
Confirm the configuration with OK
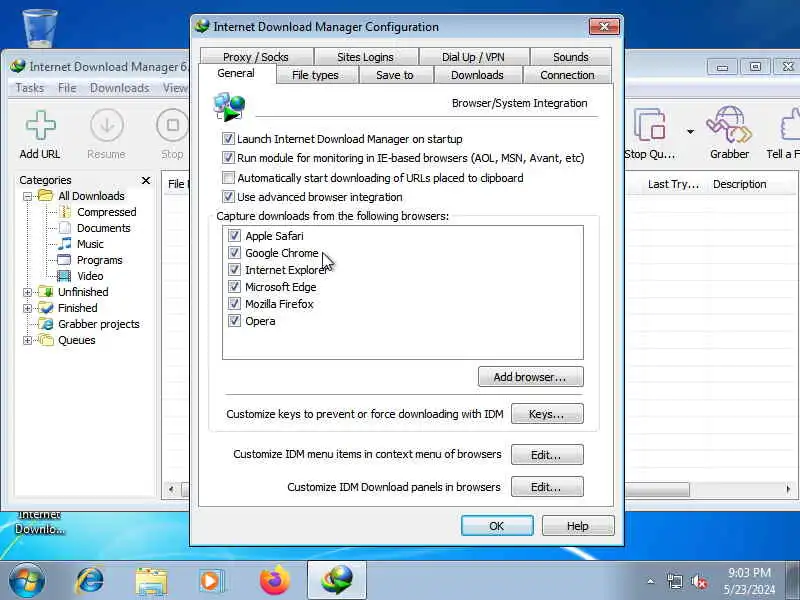pyautogui.click(x=497, y=526)
